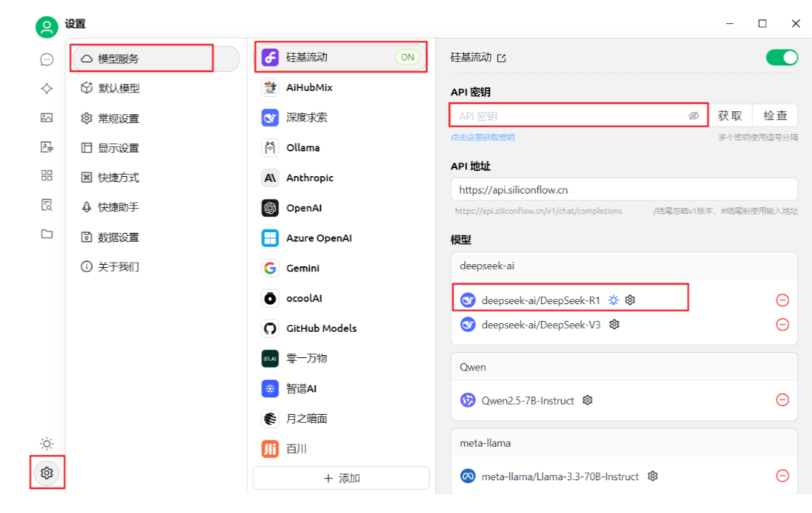Remove the Qwen2.5-7B-Instruct model
This screenshot has width=812, height=513.
[782, 400]
